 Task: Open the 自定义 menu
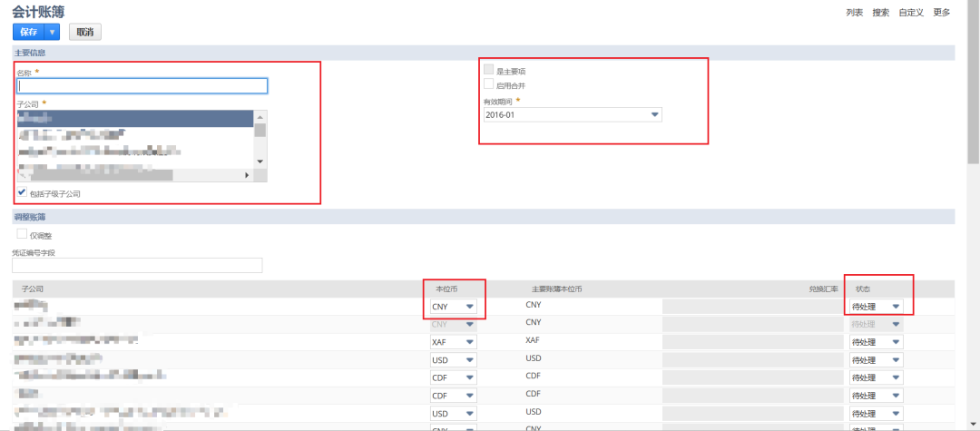click(x=911, y=13)
